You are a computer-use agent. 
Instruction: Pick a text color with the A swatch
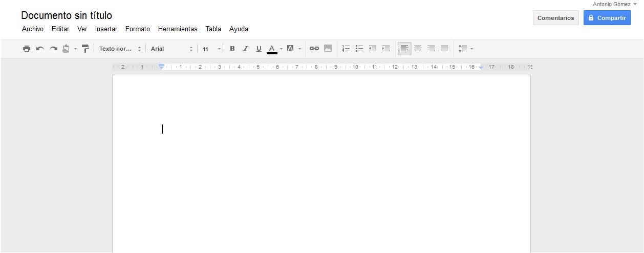(x=272, y=49)
